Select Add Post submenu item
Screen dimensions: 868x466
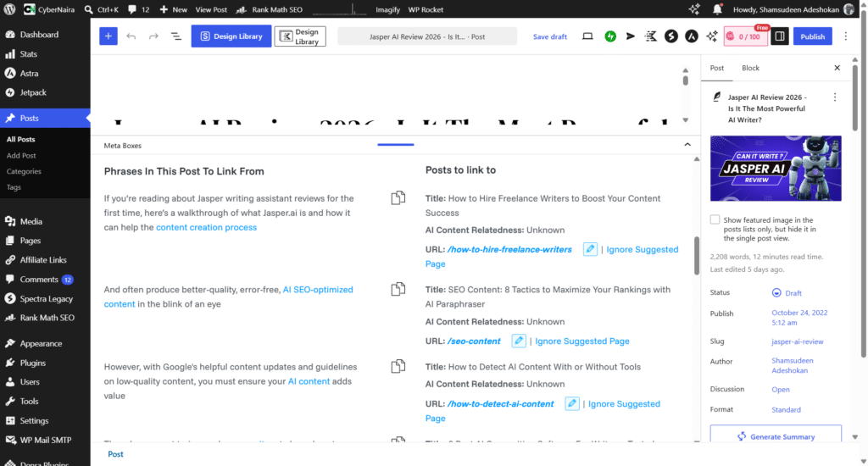point(21,156)
